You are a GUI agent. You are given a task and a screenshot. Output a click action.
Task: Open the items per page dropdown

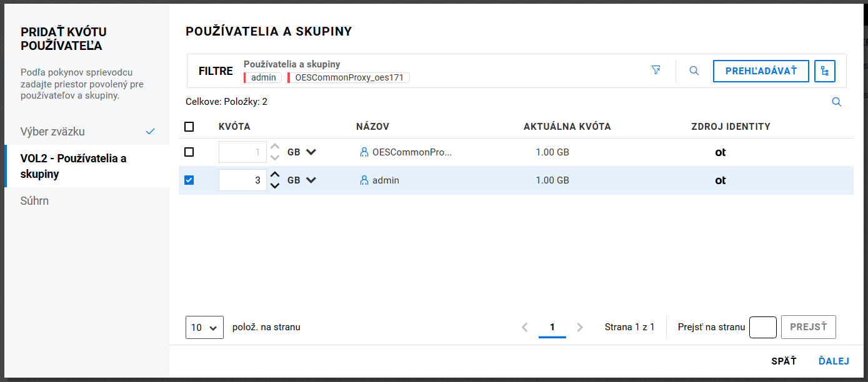[x=204, y=327]
